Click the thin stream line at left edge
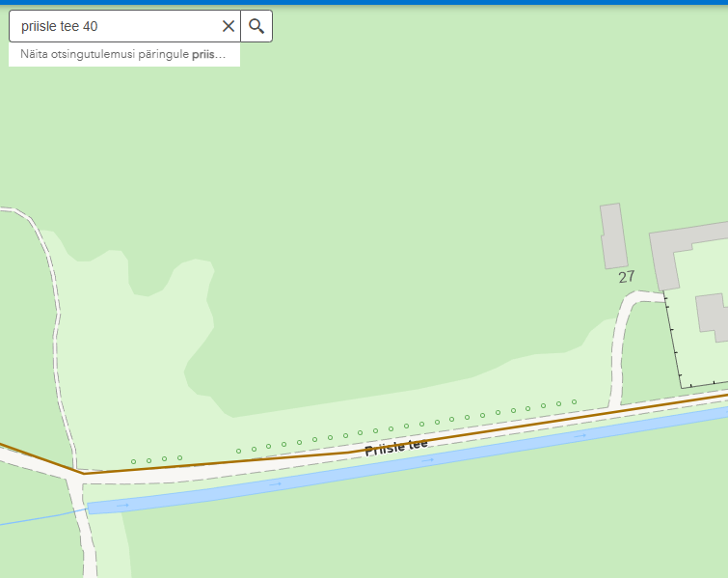Viewport: 728px width, 578px height. [x=41, y=516]
